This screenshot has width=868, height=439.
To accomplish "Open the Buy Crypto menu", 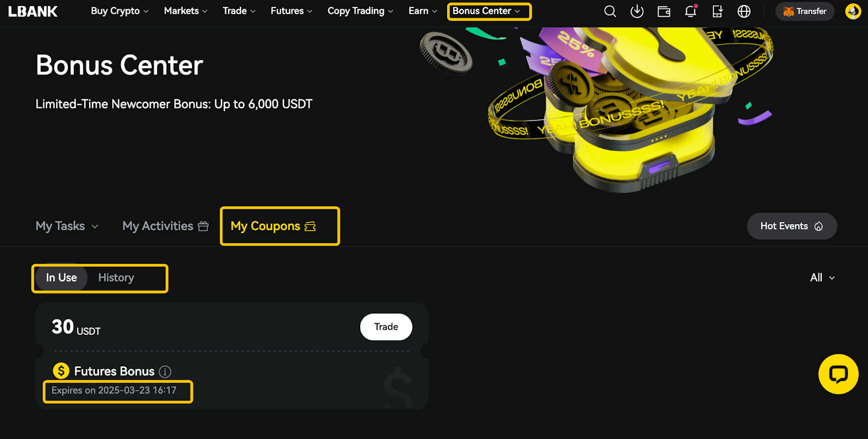I will click(119, 11).
